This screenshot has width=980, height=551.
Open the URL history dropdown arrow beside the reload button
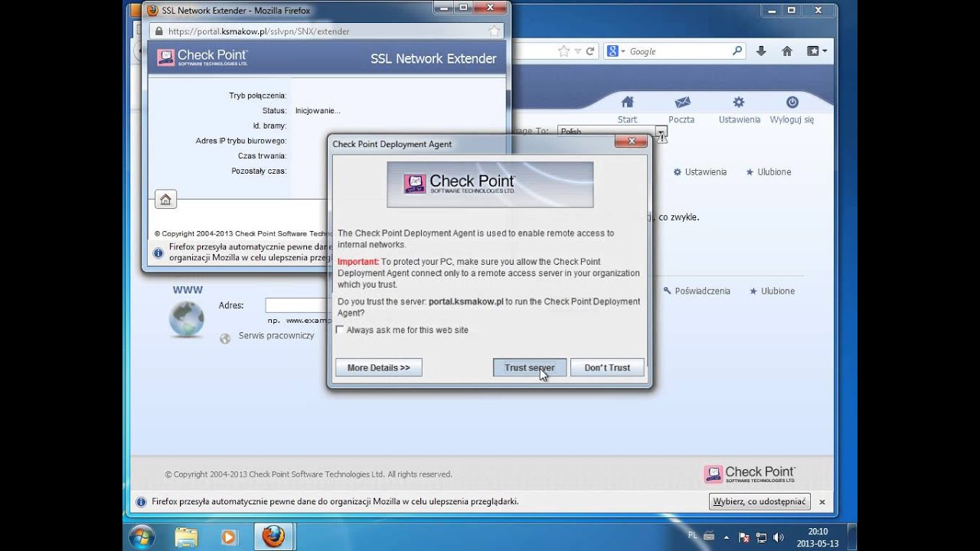pyautogui.click(x=578, y=51)
